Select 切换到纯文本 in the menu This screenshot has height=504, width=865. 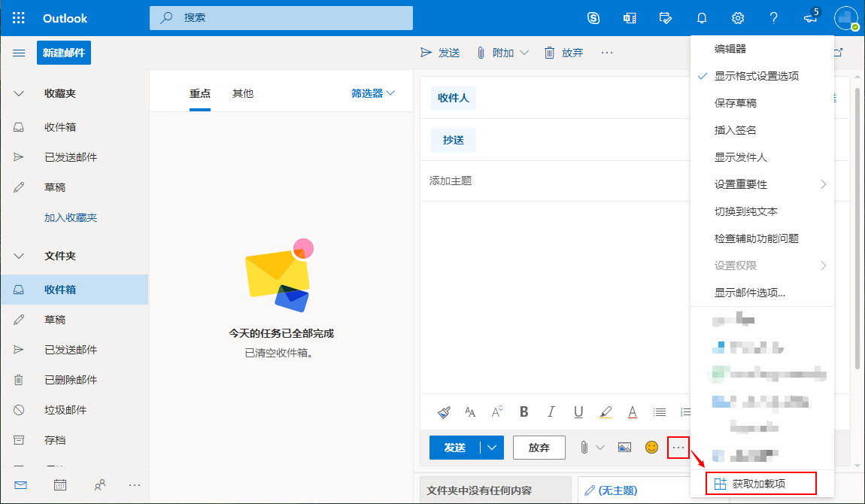pos(763,211)
